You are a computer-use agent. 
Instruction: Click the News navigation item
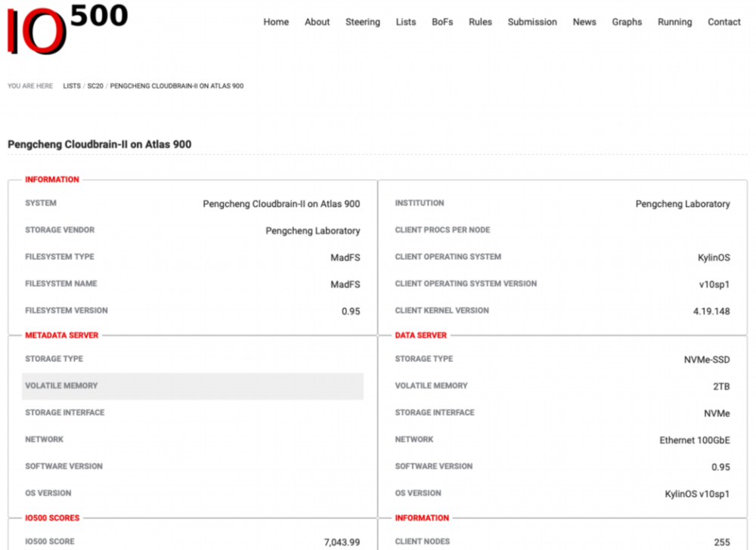point(584,22)
